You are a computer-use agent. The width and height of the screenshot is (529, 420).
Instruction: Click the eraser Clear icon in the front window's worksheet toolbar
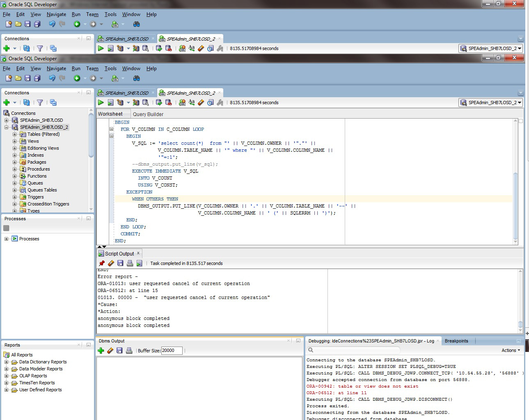click(201, 103)
